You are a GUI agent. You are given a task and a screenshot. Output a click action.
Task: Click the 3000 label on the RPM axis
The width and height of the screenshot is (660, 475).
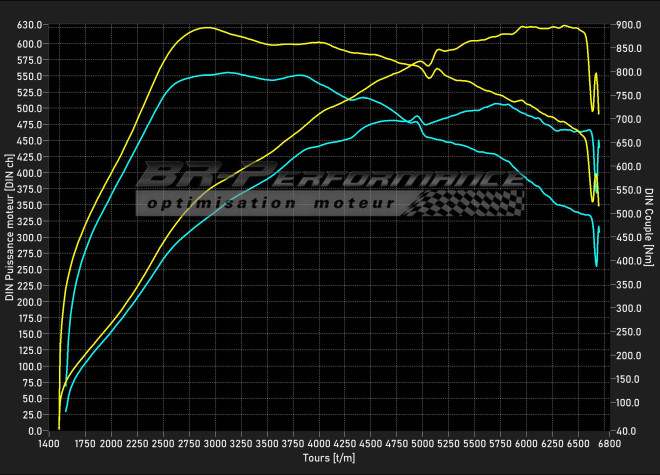click(214, 443)
